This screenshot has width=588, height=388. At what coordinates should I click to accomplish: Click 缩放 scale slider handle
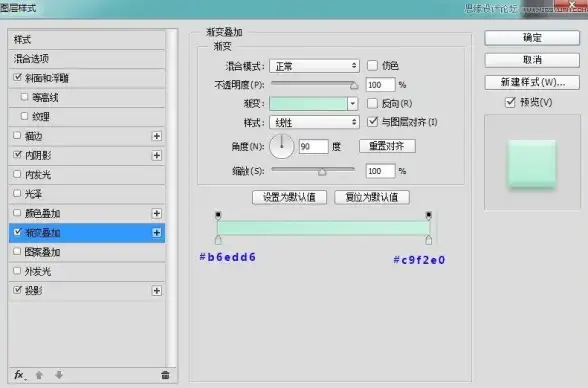(322, 172)
